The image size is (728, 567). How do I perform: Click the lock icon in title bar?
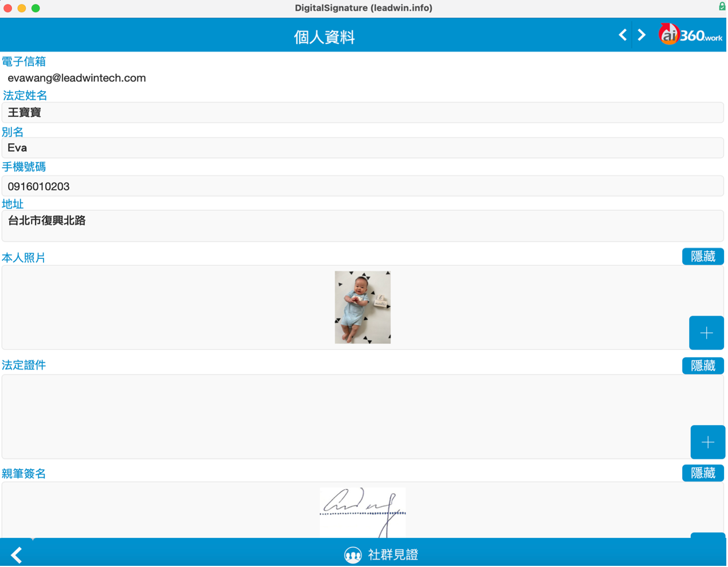coord(722,6)
